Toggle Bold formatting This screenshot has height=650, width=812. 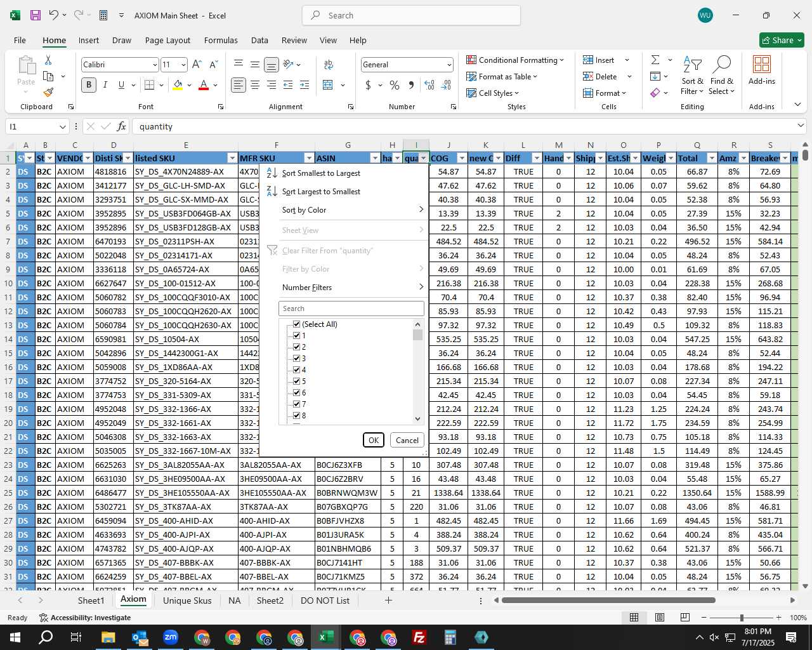point(89,85)
